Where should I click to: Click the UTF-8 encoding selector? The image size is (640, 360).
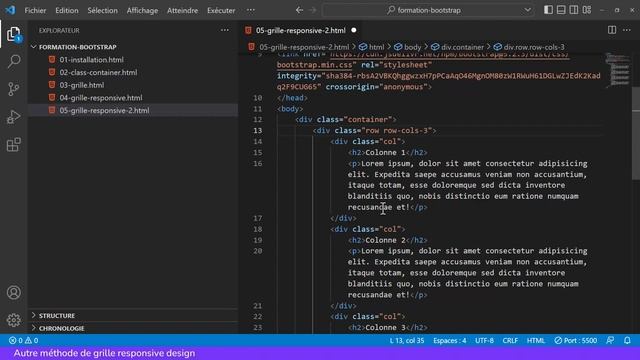click(484, 340)
